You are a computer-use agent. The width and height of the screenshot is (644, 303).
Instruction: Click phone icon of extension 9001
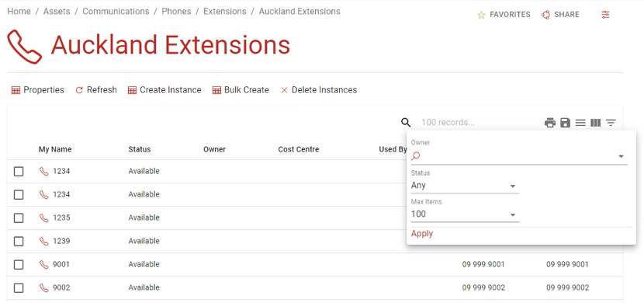[x=44, y=264]
